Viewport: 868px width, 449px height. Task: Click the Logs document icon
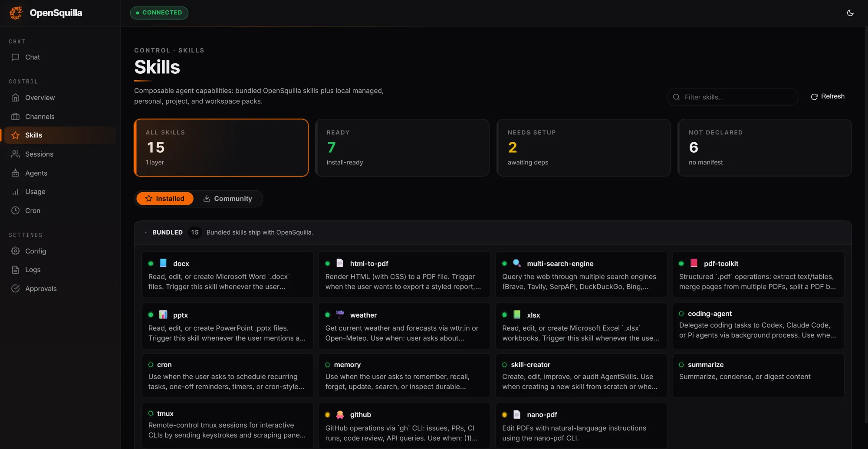pos(15,270)
